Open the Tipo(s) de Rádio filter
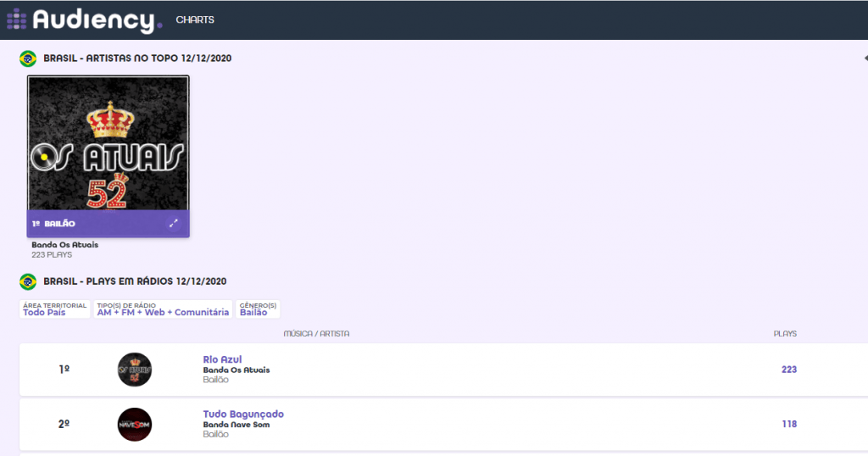Screen dimensions: 868x456 click(163, 309)
